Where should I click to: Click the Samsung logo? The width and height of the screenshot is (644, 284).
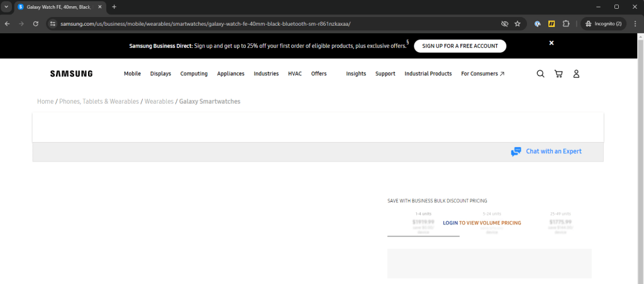coord(71,74)
